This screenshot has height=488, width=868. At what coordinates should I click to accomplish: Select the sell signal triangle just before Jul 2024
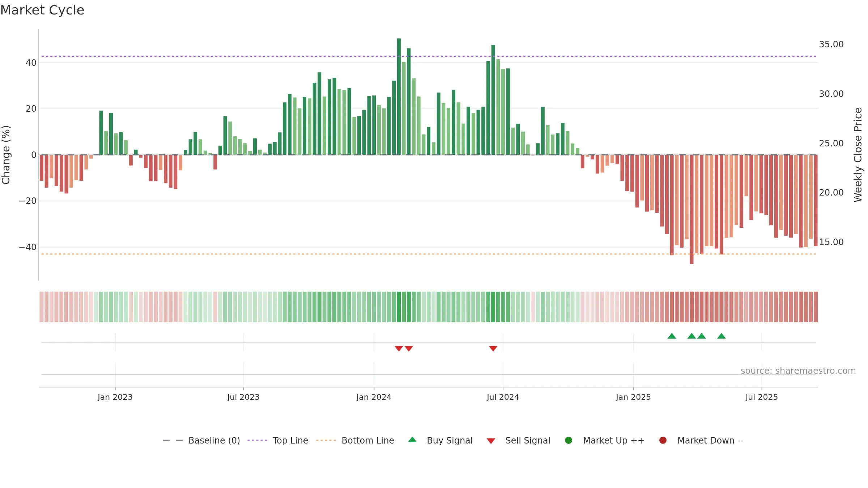pos(493,348)
